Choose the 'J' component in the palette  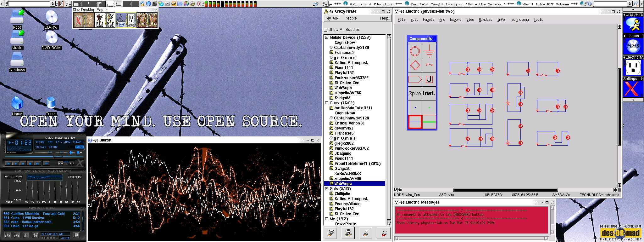tap(429, 79)
